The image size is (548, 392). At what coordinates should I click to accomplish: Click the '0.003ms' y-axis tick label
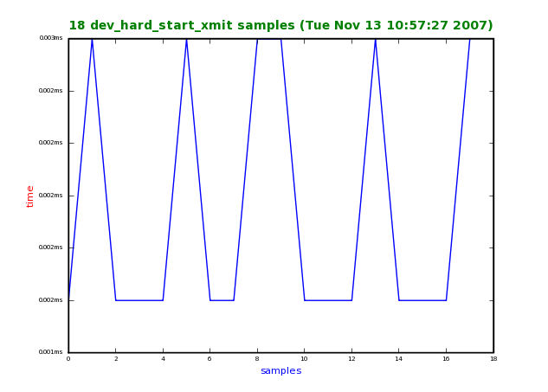click(51, 38)
